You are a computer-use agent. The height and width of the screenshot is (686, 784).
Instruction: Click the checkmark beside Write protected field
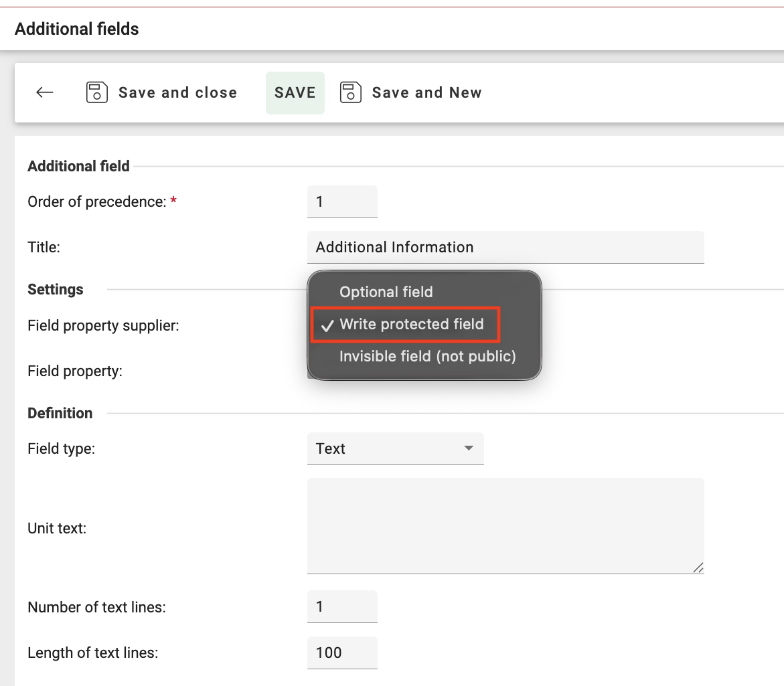(x=327, y=325)
